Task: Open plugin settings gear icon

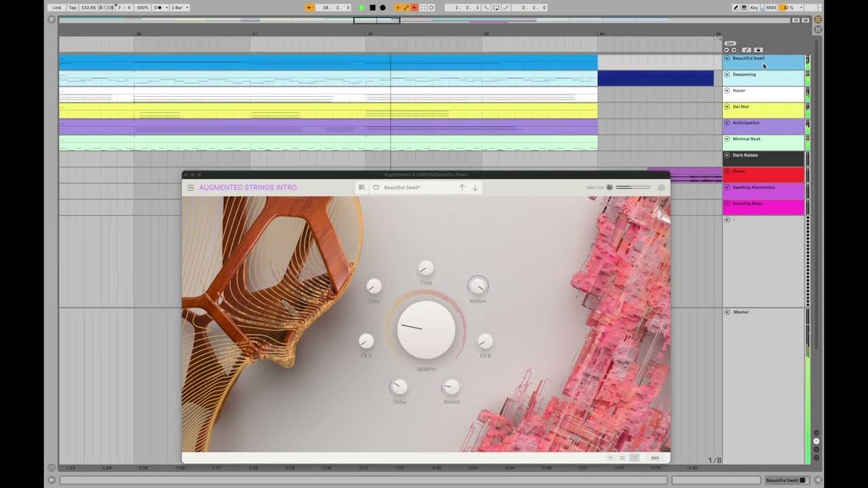Action: [x=661, y=188]
